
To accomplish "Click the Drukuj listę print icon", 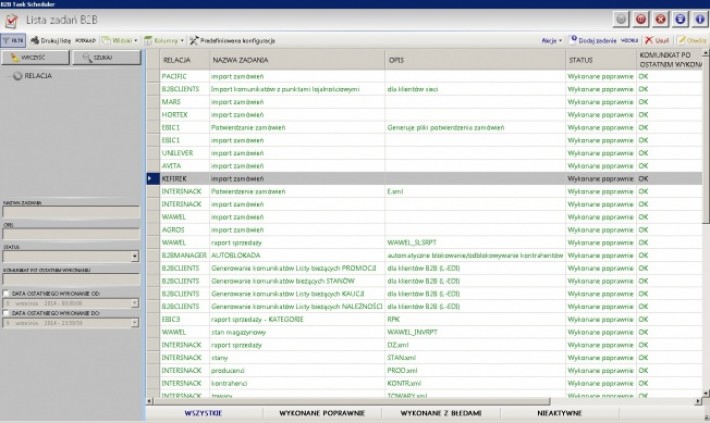I will [34, 40].
